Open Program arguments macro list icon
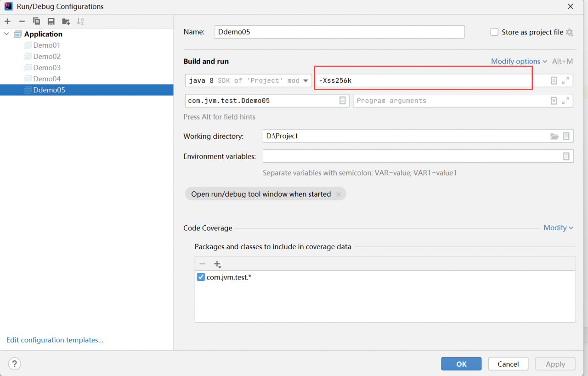 pyautogui.click(x=554, y=101)
